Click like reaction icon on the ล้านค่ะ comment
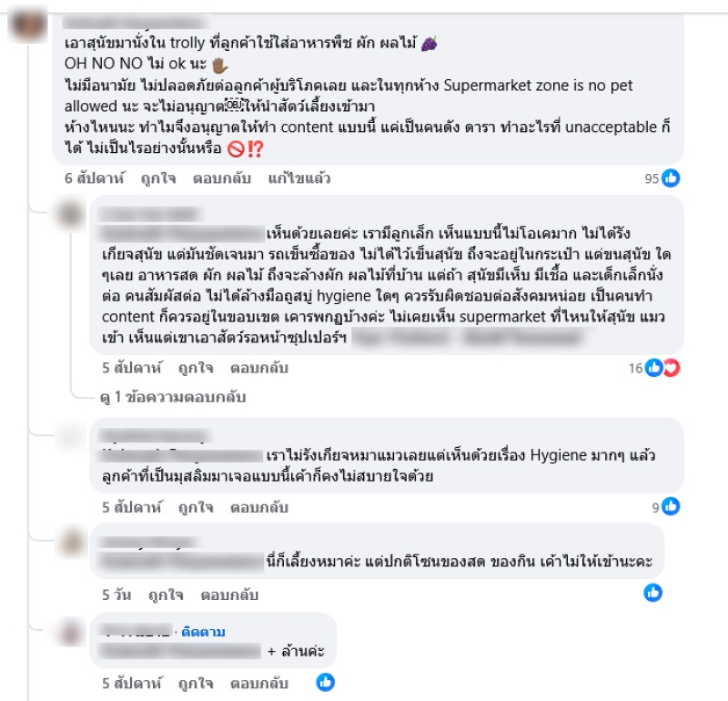This screenshot has height=701, width=728. [x=326, y=682]
